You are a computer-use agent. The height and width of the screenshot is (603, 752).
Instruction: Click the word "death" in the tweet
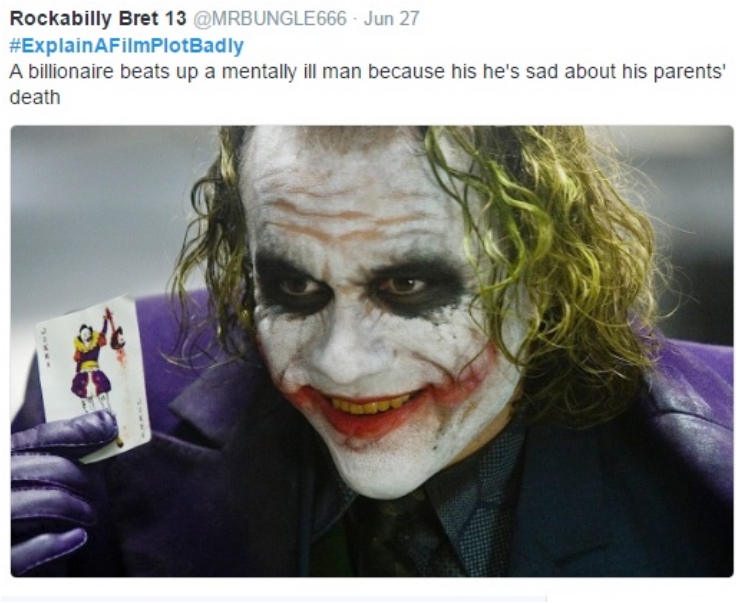pyautogui.click(x=35, y=97)
